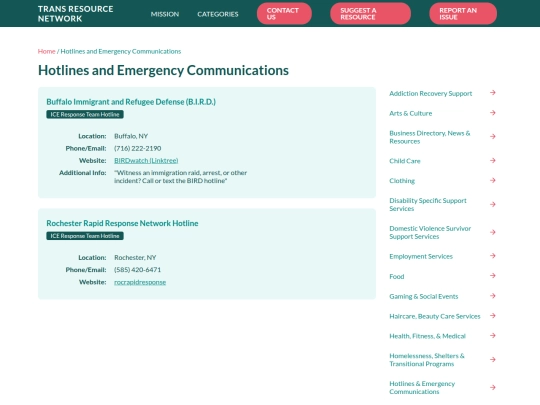Click arrow icon beside Food
Viewport: 540px width, 405px height.
tap(493, 276)
